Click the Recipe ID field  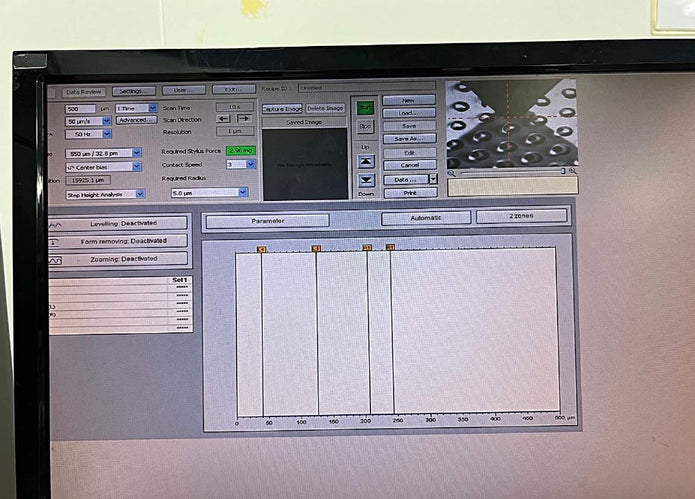pyautogui.click(x=367, y=87)
